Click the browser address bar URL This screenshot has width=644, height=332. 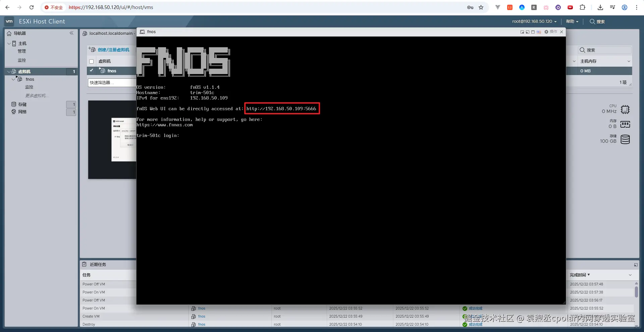(111, 7)
